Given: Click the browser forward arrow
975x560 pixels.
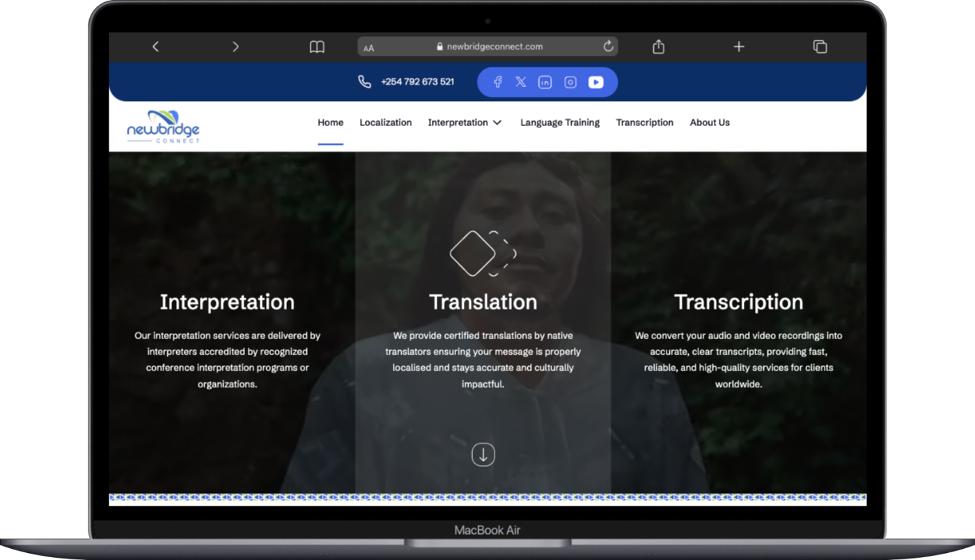Looking at the screenshot, I should [x=235, y=47].
